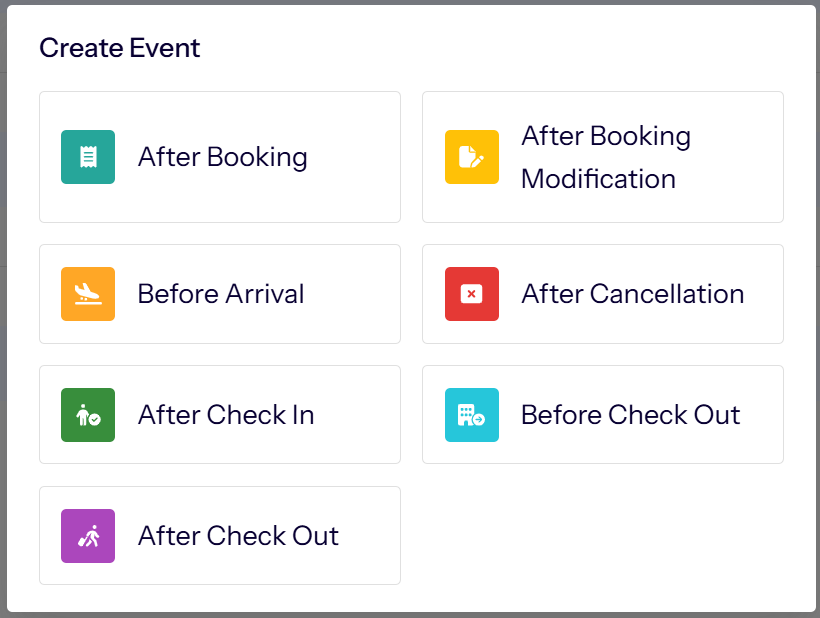The image size is (820, 618).
Task: Open the card triggered by modified bookings
Action: pyautogui.click(x=603, y=157)
